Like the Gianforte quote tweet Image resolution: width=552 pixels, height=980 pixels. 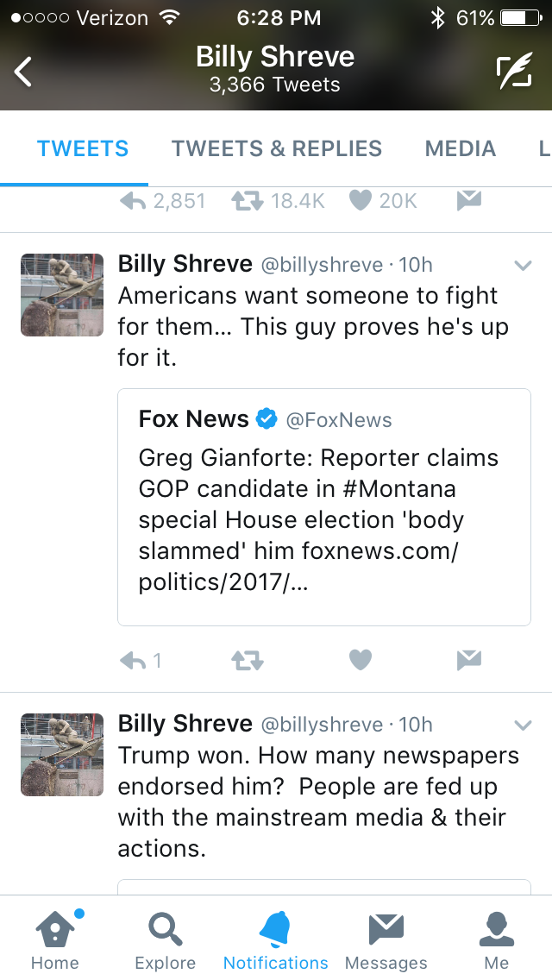[x=361, y=661]
